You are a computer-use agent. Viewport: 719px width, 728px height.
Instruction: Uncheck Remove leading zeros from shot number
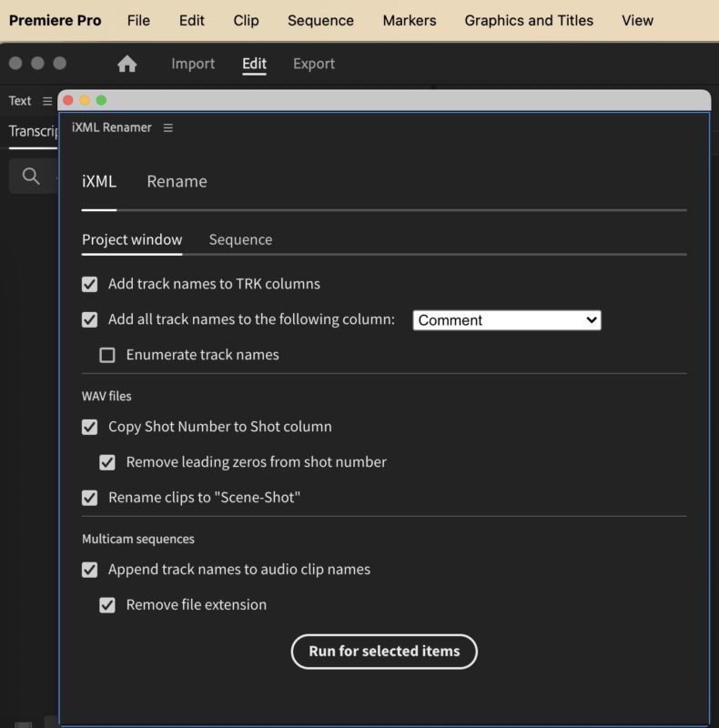pos(107,462)
